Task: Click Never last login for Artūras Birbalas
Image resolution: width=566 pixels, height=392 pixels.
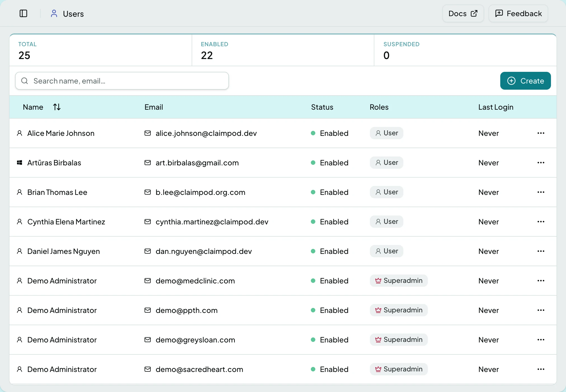Action: (489, 163)
